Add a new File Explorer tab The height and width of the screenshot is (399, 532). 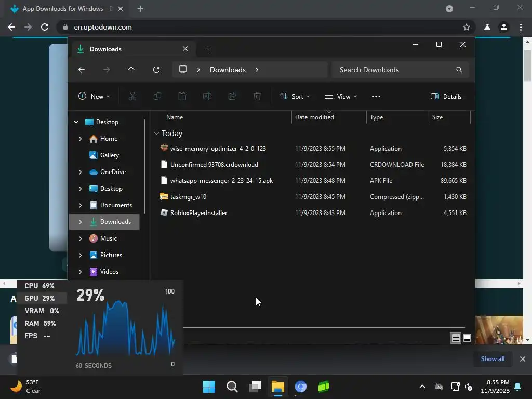tap(208, 49)
